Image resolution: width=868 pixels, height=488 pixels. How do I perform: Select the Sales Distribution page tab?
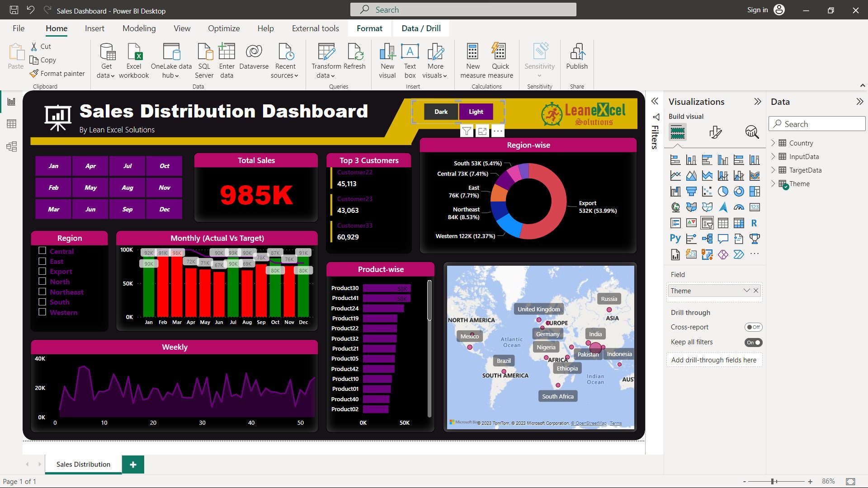tap(83, 464)
